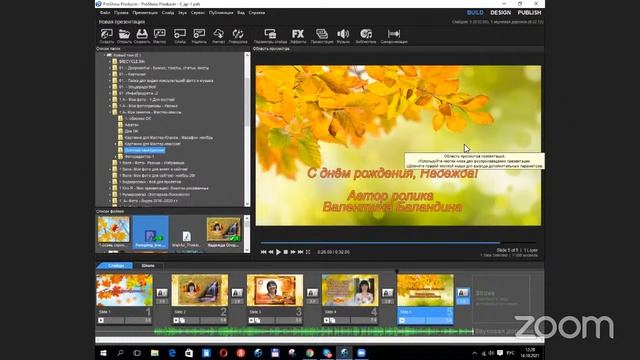Select the Шкала timeline tab
The height and width of the screenshot is (360, 640).
click(148, 266)
